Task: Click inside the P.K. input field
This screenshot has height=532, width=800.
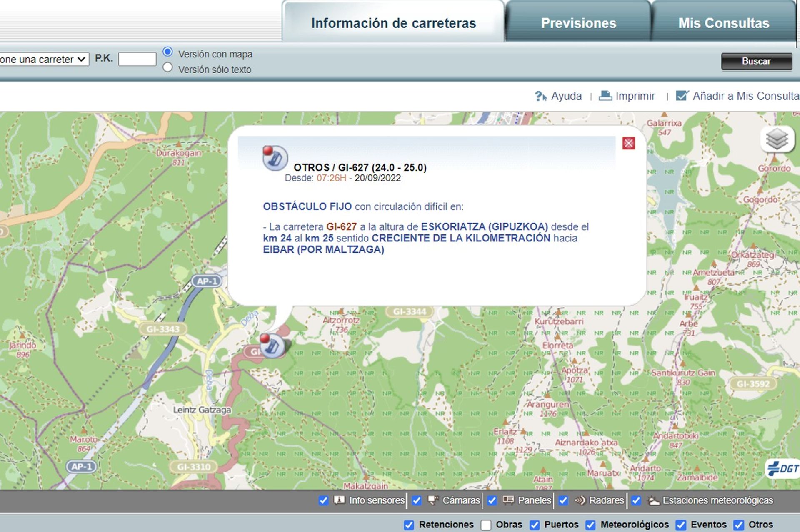Action: [x=137, y=60]
